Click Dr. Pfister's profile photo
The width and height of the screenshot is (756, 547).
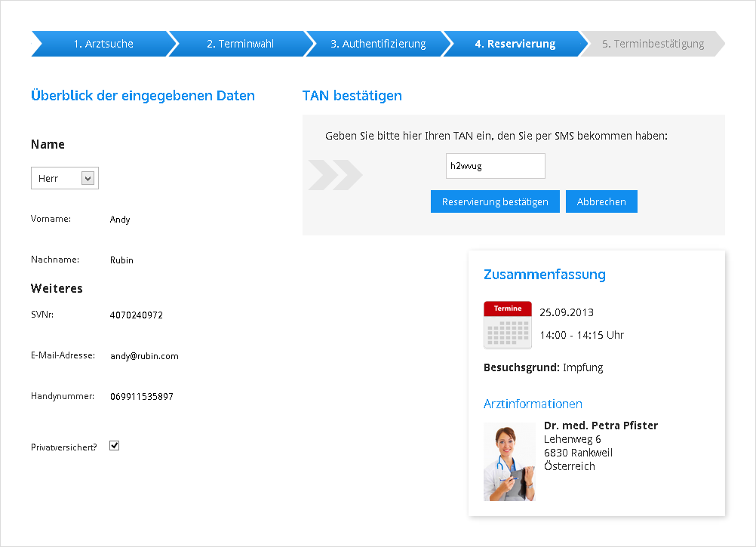[509, 460]
